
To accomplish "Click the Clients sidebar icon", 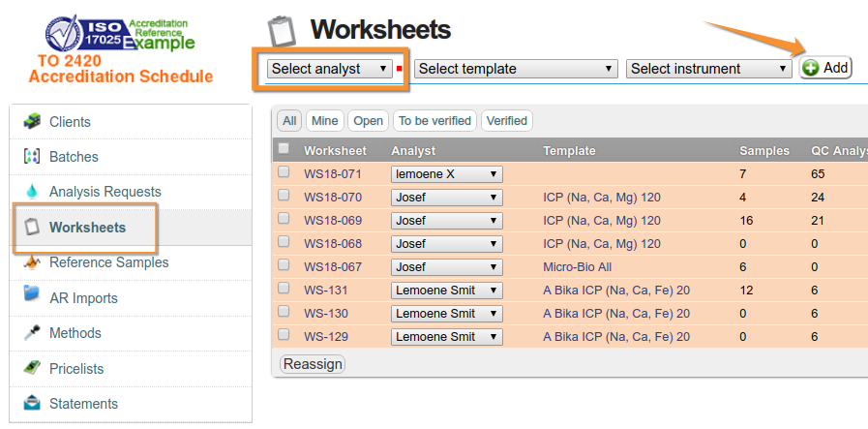I will pos(32,121).
